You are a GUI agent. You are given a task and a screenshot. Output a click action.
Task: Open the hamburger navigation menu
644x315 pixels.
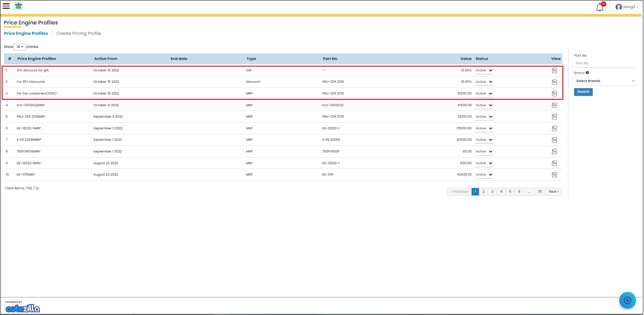click(6, 6)
